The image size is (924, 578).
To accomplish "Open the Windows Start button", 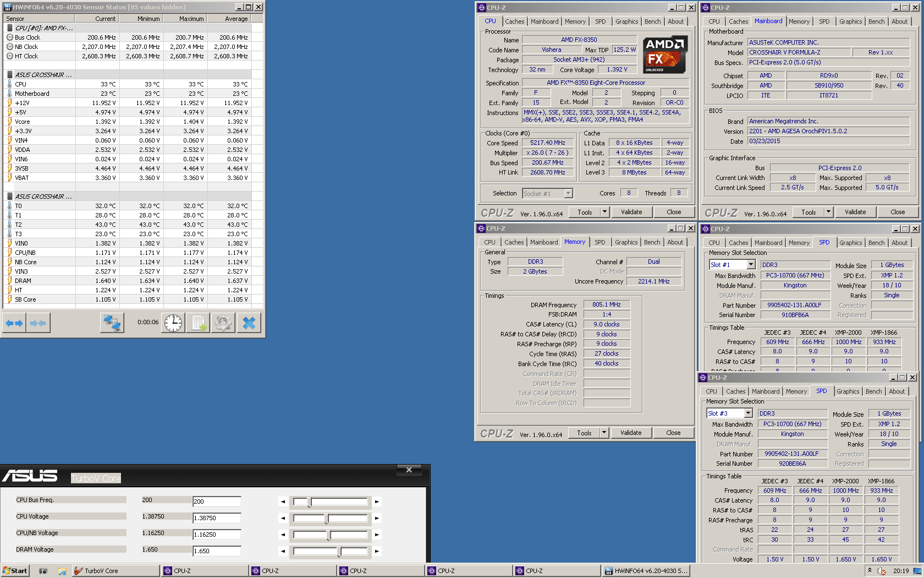I will click(x=15, y=571).
